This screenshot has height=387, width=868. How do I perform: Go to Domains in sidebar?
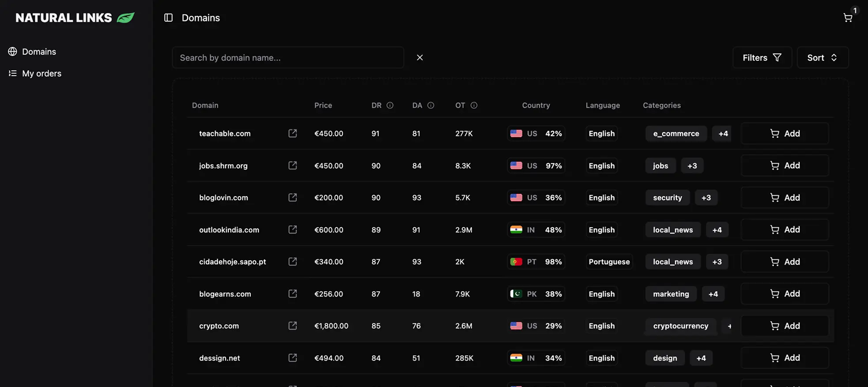point(39,52)
